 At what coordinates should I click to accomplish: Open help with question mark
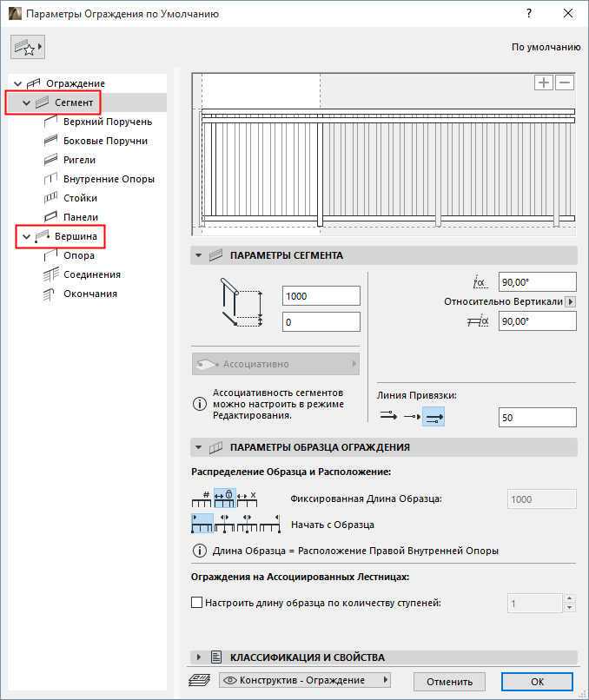coord(529,13)
